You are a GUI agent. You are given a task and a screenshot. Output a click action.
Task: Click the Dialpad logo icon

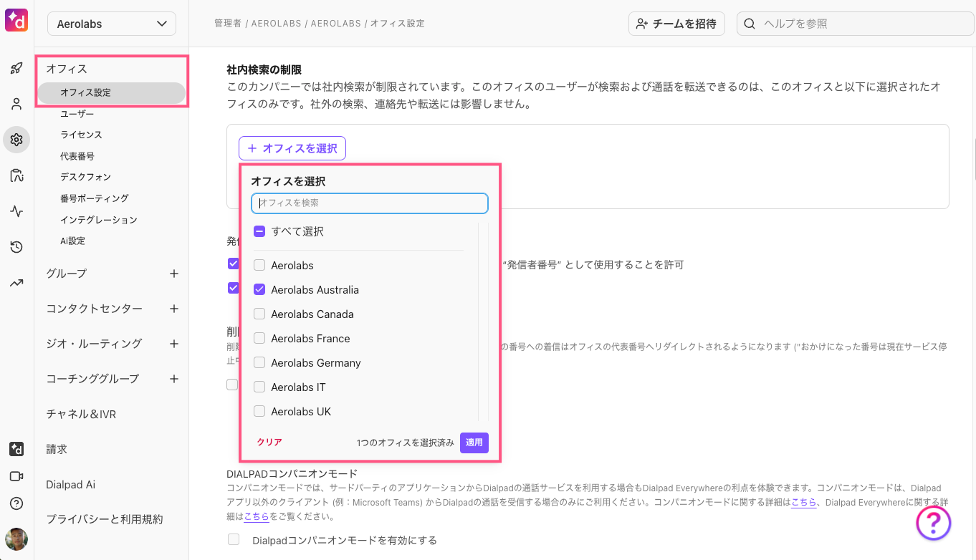coord(16,19)
